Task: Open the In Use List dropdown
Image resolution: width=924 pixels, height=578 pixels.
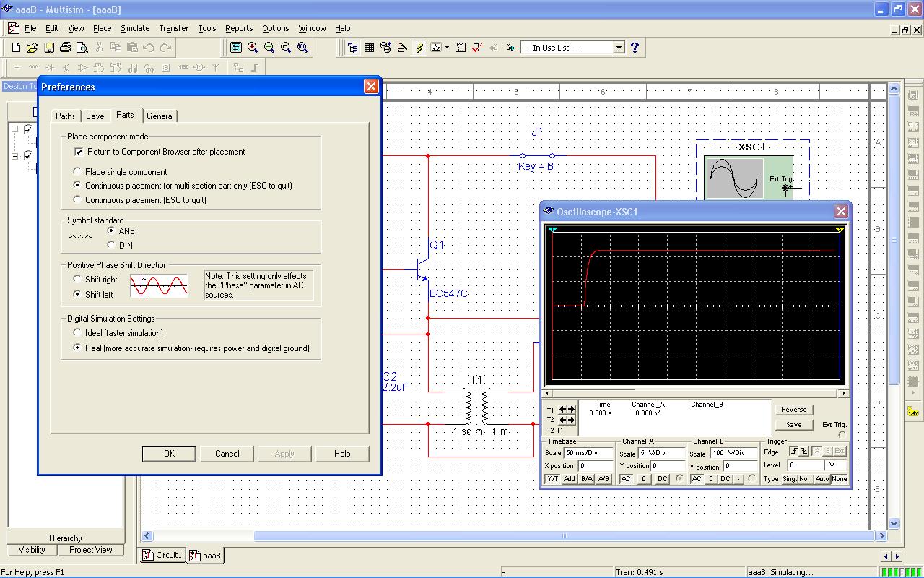Action: (619, 48)
